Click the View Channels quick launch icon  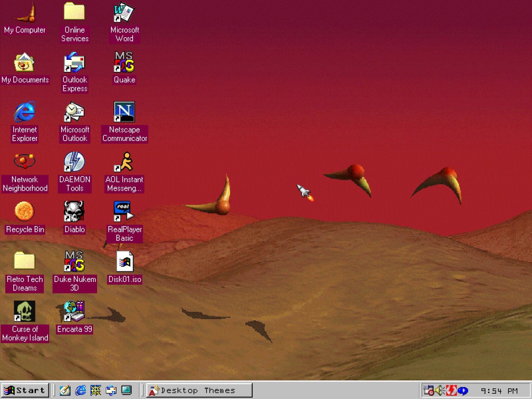tap(96, 391)
